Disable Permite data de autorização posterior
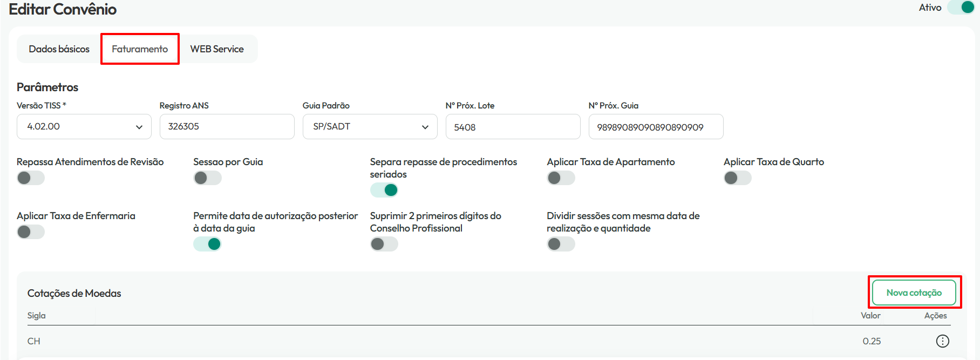This screenshot has width=980, height=360. 207,244
